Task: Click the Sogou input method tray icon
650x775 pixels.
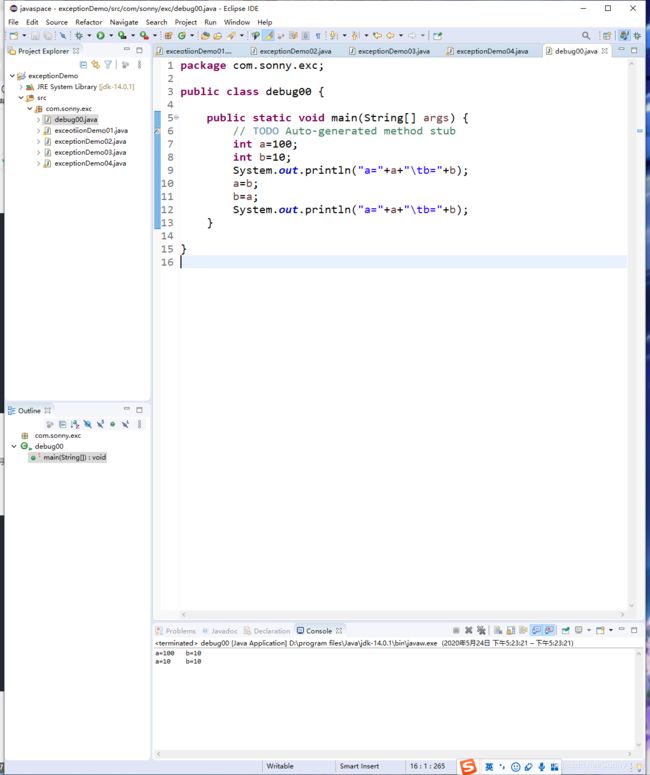Action: click(468, 766)
